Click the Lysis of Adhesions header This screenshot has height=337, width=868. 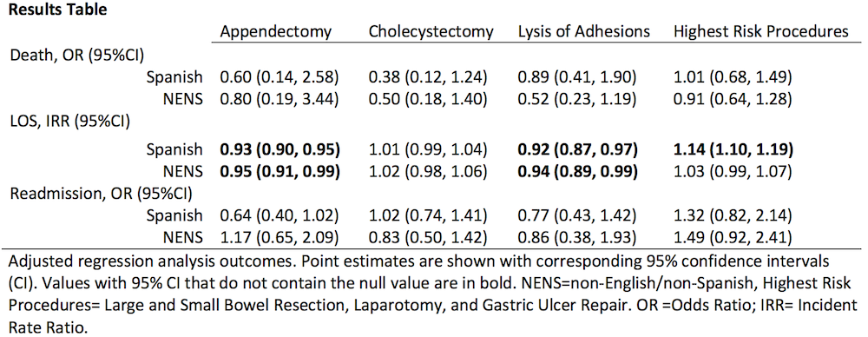pos(584,31)
